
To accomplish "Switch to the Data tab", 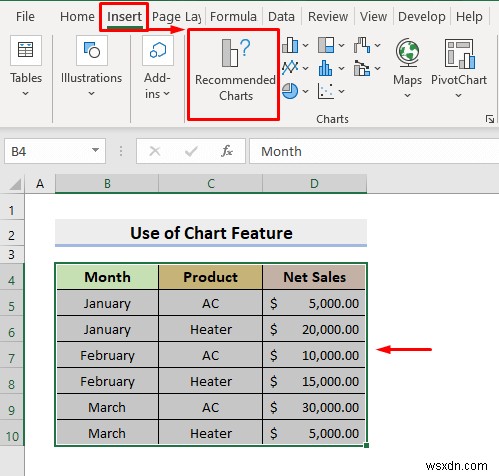I will [281, 17].
